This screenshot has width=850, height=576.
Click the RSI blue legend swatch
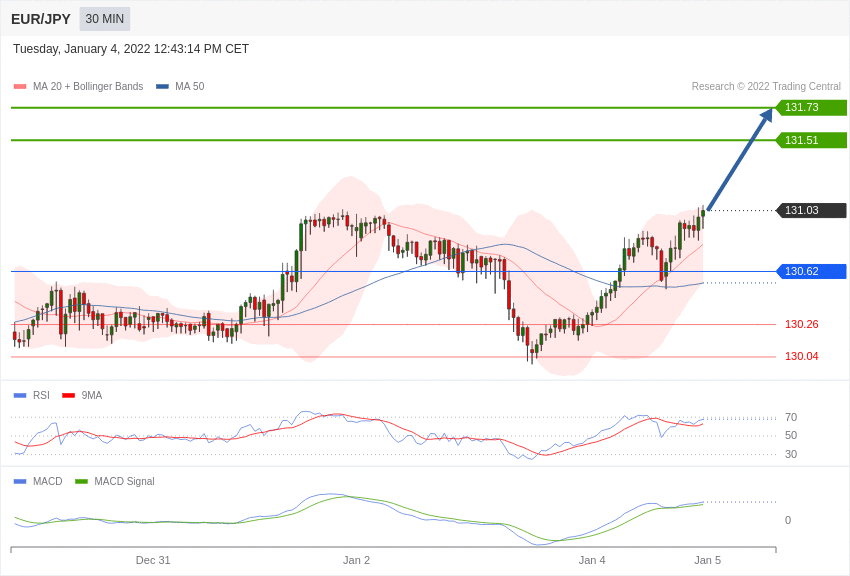[x=20, y=396]
